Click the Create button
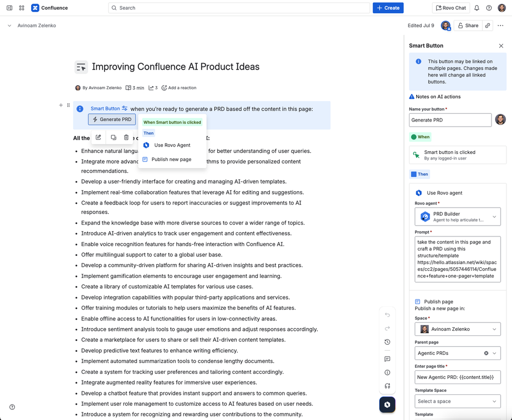 pyautogui.click(x=388, y=8)
